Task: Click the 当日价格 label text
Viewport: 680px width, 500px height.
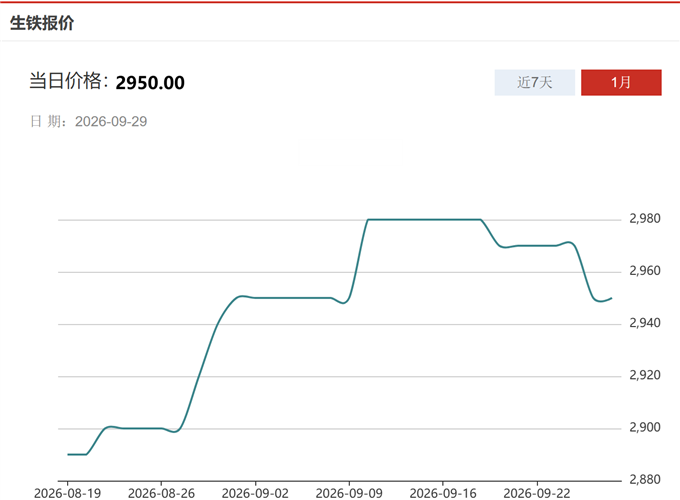Action: (65, 81)
